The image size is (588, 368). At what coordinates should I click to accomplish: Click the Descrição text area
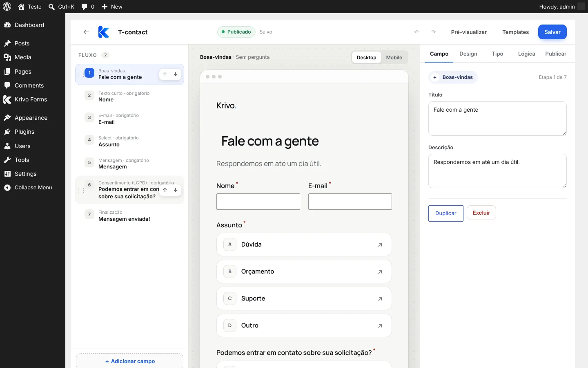coord(497,171)
